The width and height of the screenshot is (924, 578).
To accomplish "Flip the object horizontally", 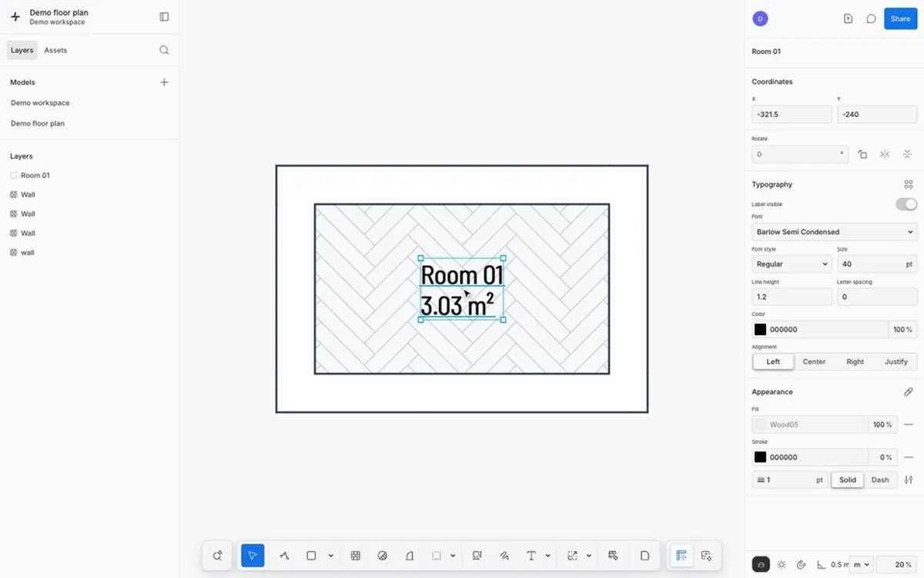I will 885,154.
